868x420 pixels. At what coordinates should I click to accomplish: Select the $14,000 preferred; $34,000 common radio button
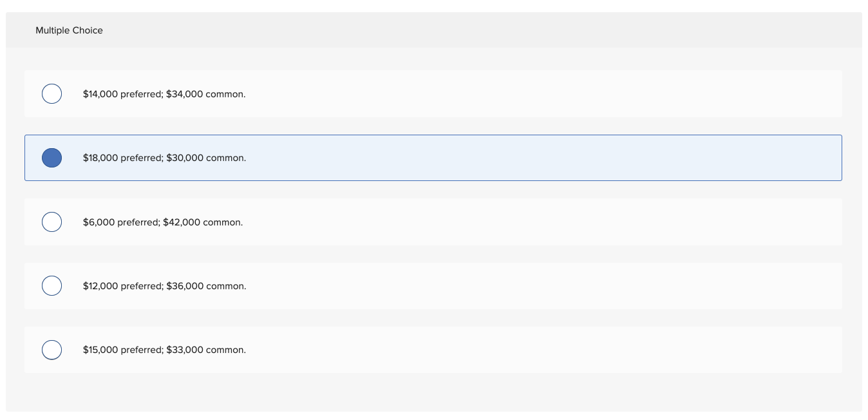[52, 94]
